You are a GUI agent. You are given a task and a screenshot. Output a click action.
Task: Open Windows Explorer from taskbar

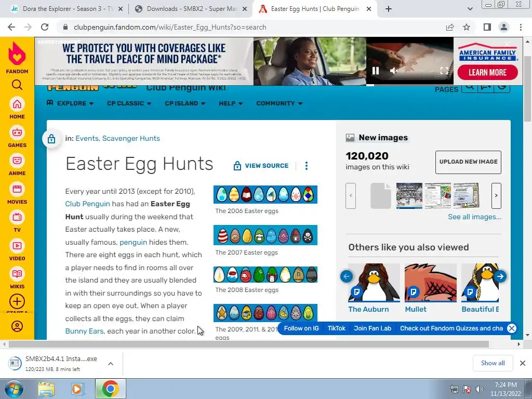click(46, 389)
